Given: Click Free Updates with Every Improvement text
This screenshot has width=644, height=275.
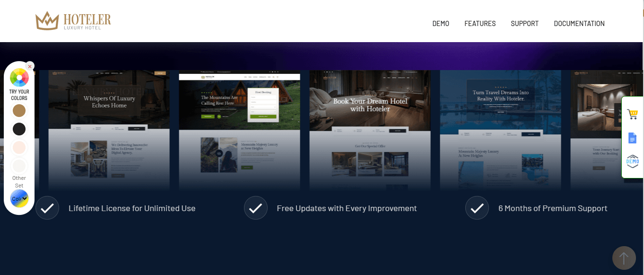Looking at the screenshot, I should coord(347,208).
